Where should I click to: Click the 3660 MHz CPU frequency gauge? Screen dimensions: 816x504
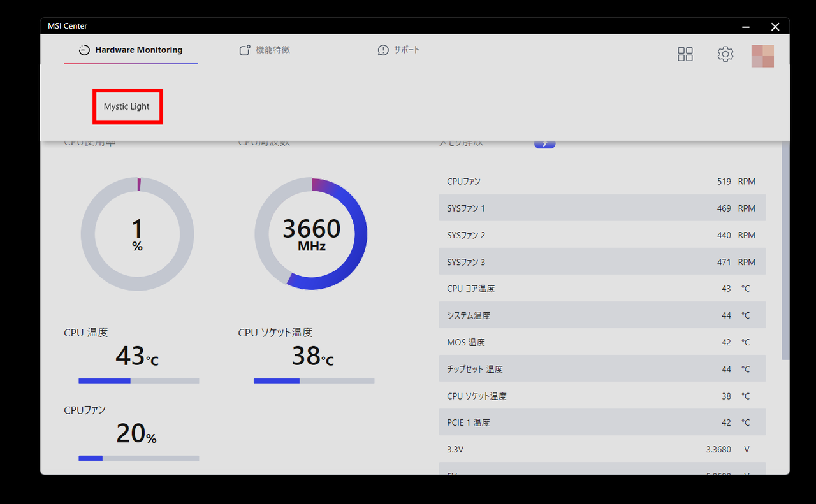click(311, 234)
